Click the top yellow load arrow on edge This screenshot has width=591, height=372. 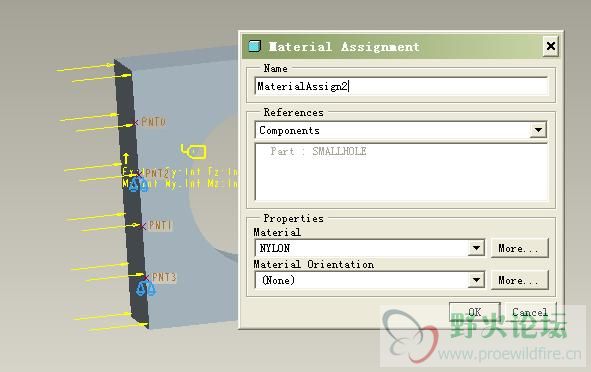coord(85,67)
